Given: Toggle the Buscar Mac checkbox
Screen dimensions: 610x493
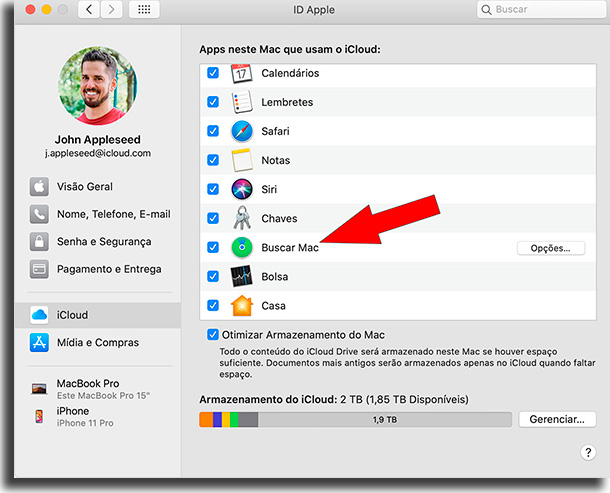Looking at the screenshot, I should pos(213,247).
